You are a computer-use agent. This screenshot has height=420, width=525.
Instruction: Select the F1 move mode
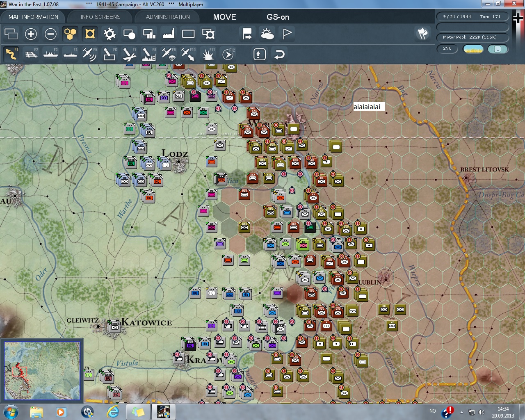[11, 54]
